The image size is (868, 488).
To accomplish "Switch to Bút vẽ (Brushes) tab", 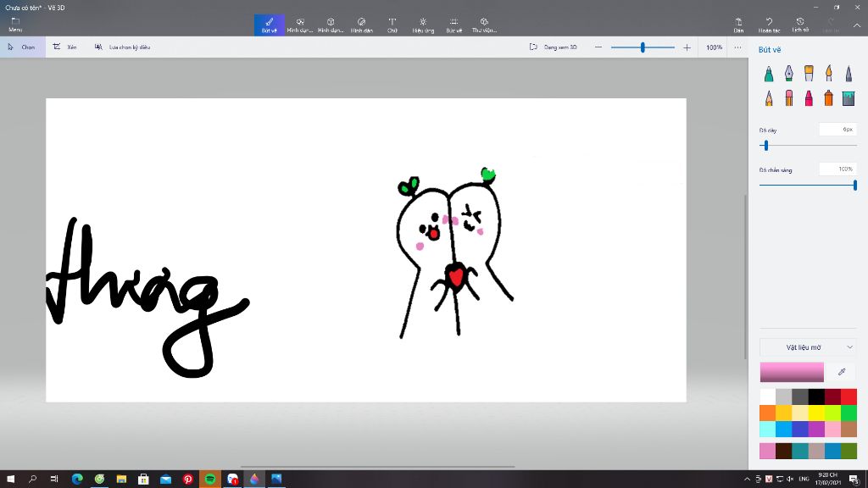I will 270,25.
